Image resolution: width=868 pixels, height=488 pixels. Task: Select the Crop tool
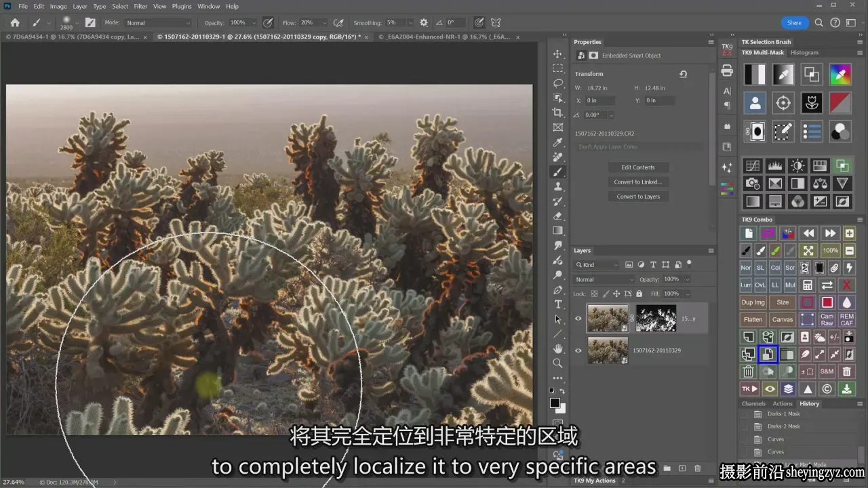558,113
